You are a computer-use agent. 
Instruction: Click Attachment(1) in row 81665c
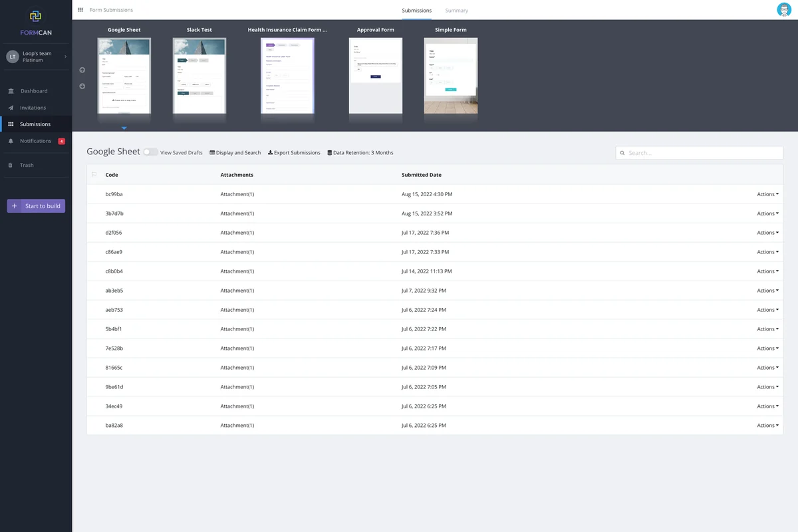click(x=237, y=368)
